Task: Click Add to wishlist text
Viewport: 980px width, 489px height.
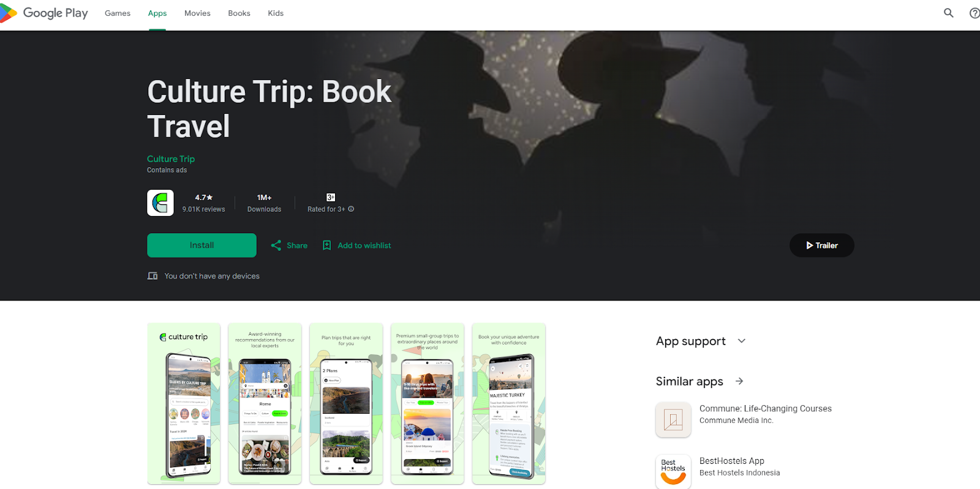Action: point(364,245)
